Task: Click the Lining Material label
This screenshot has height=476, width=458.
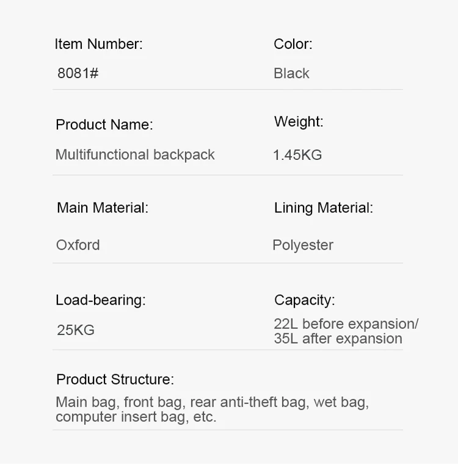Action: coord(323,207)
